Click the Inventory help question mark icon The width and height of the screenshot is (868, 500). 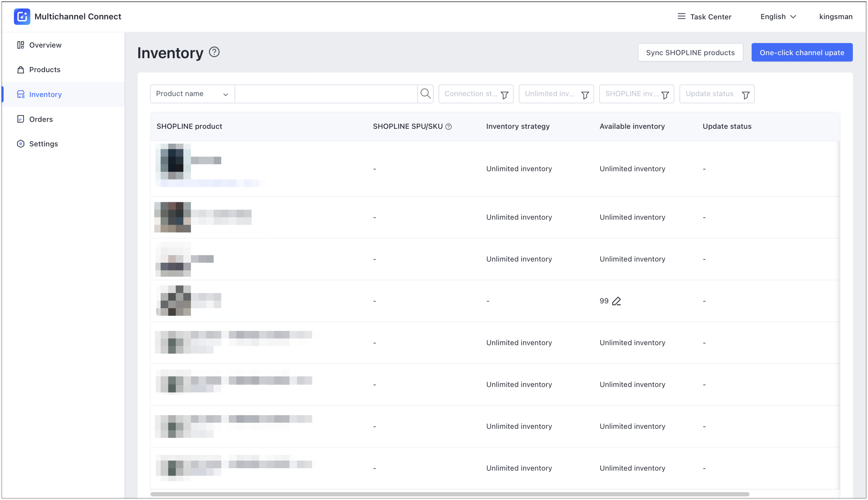click(x=214, y=52)
